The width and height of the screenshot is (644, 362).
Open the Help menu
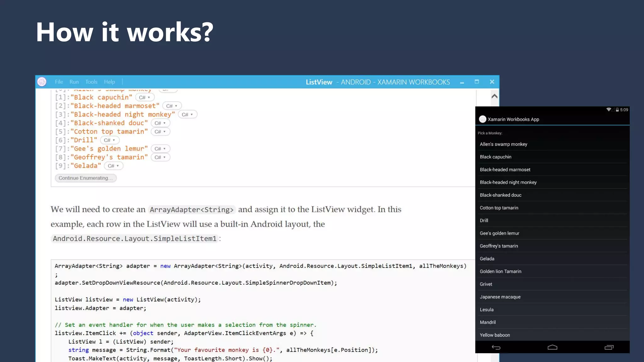coord(109,82)
